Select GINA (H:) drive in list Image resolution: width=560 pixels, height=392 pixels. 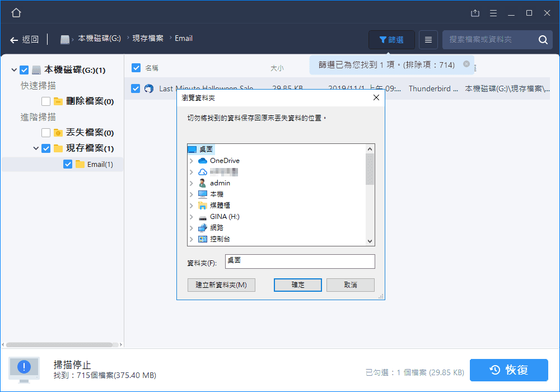224,217
